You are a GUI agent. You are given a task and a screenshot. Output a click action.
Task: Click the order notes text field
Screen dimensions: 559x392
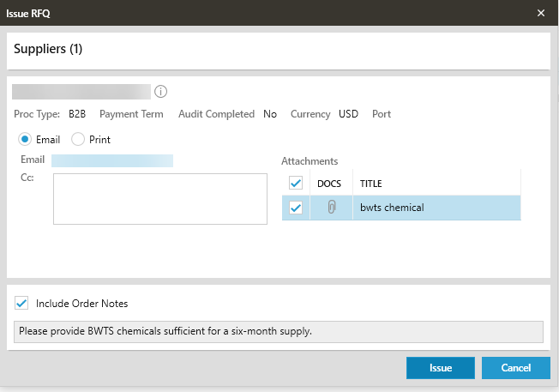pos(279,331)
